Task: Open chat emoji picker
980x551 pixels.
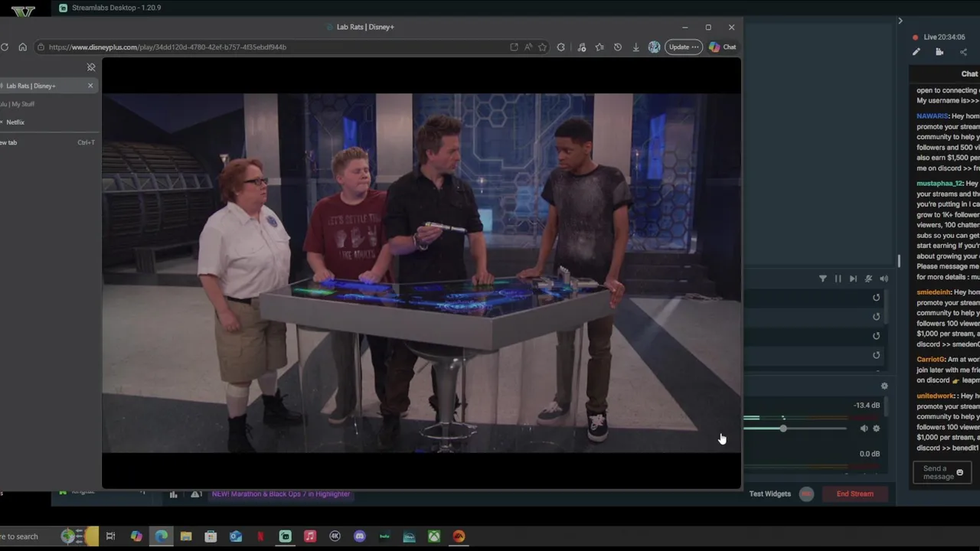Action: click(x=959, y=473)
